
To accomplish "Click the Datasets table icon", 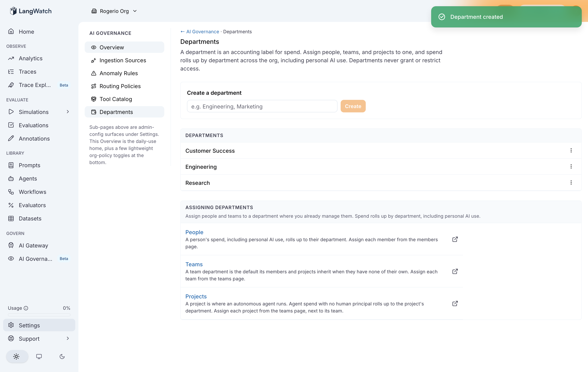I will click(11, 218).
